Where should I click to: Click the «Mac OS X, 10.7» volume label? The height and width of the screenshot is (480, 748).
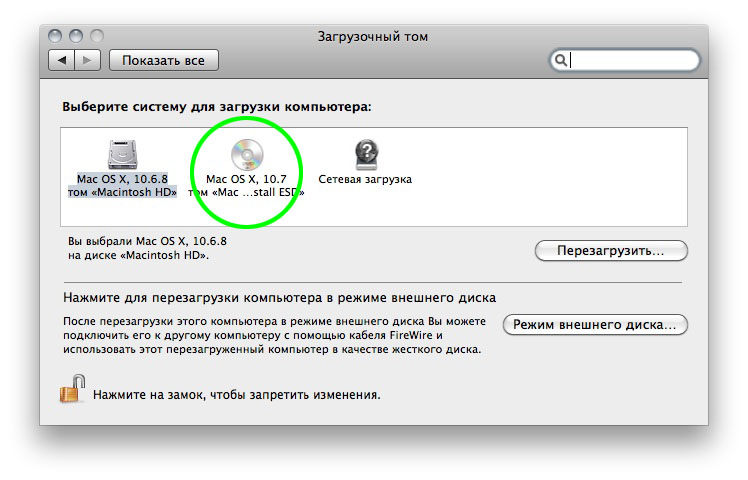246,179
